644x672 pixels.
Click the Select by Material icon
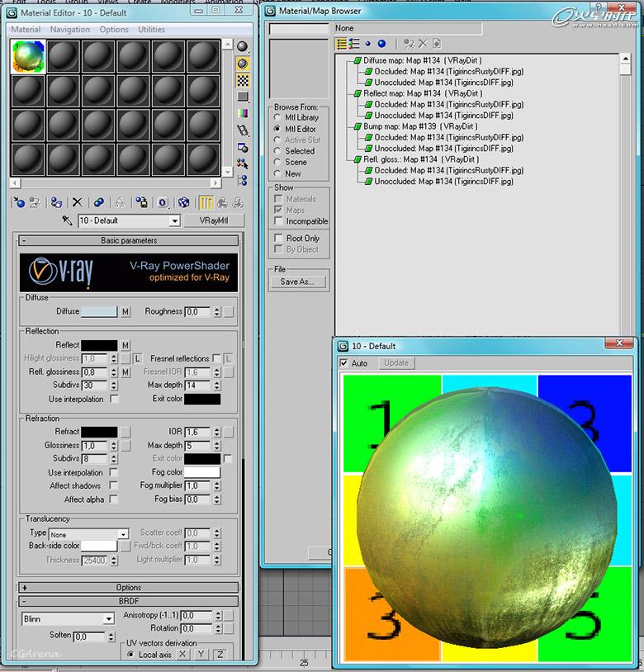point(243,163)
